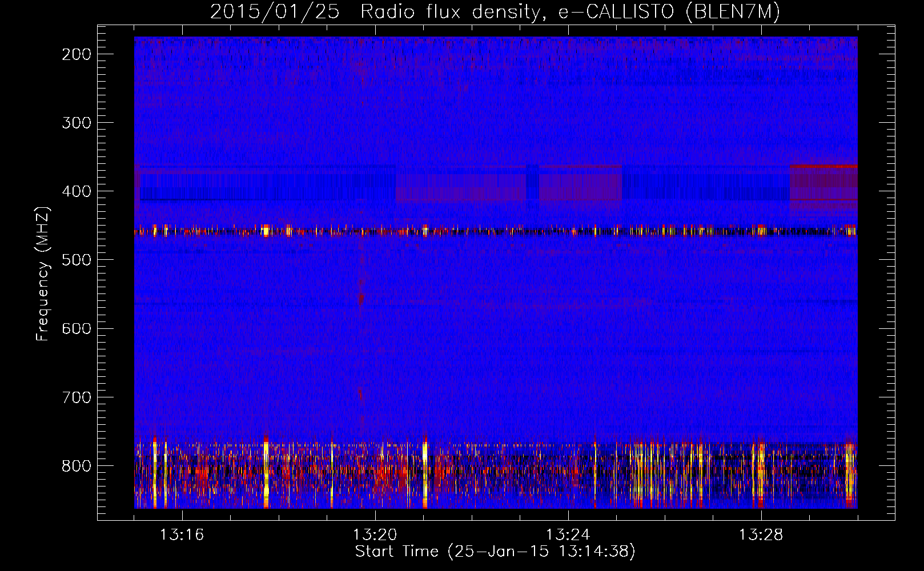Click the 13:28 time tick label

[761, 535]
